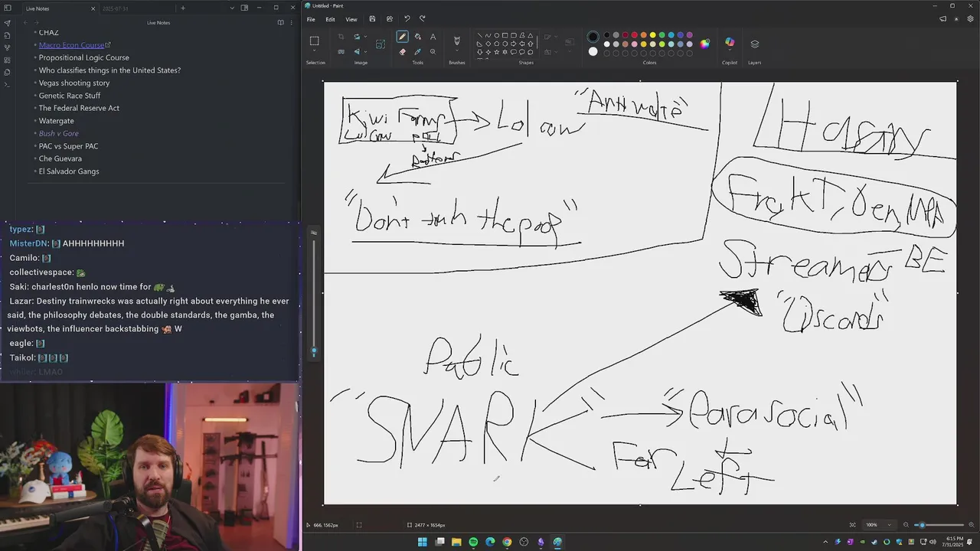Pick the Oval shape
The width and height of the screenshot is (980, 551).
click(496, 35)
